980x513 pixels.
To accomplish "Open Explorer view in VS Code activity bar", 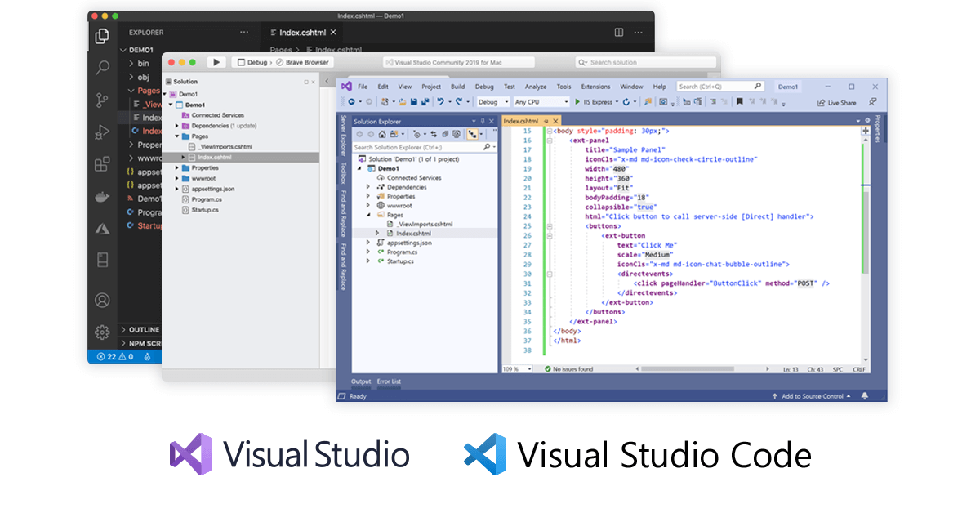I will click(x=102, y=36).
